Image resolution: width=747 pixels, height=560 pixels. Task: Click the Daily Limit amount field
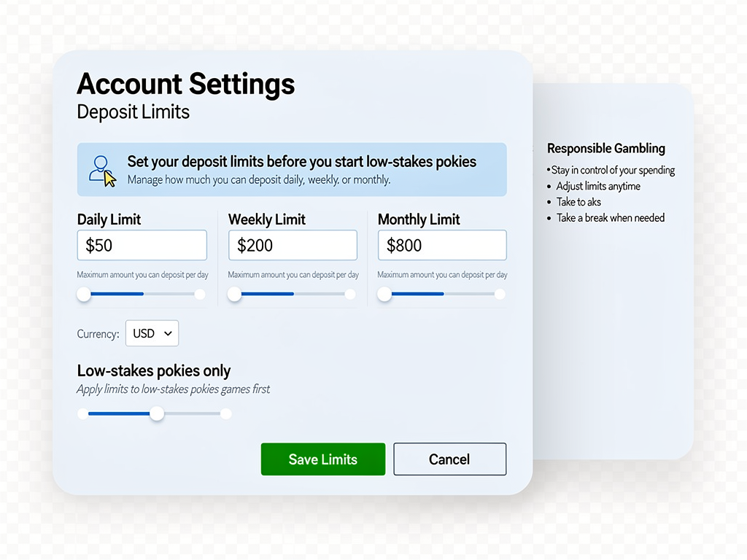pos(142,245)
